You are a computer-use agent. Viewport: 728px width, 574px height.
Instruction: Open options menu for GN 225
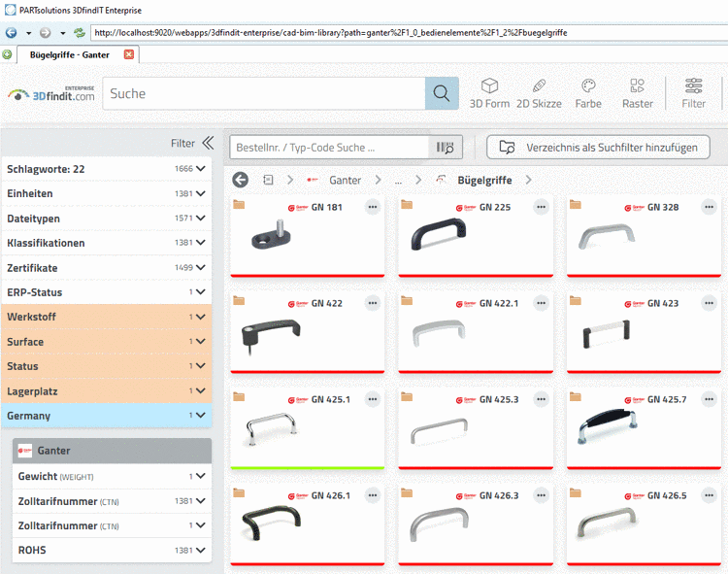point(541,207)
